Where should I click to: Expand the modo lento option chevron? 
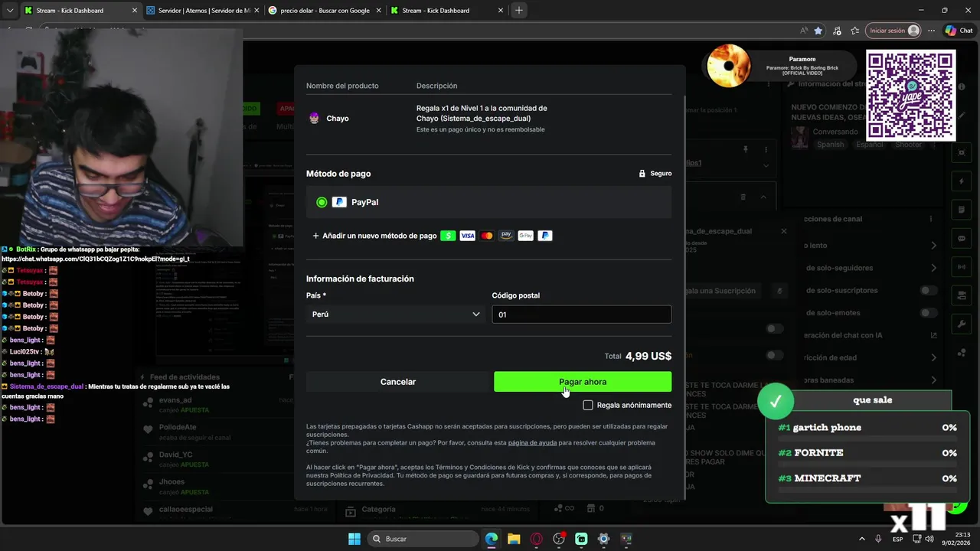tap(933, 246)
